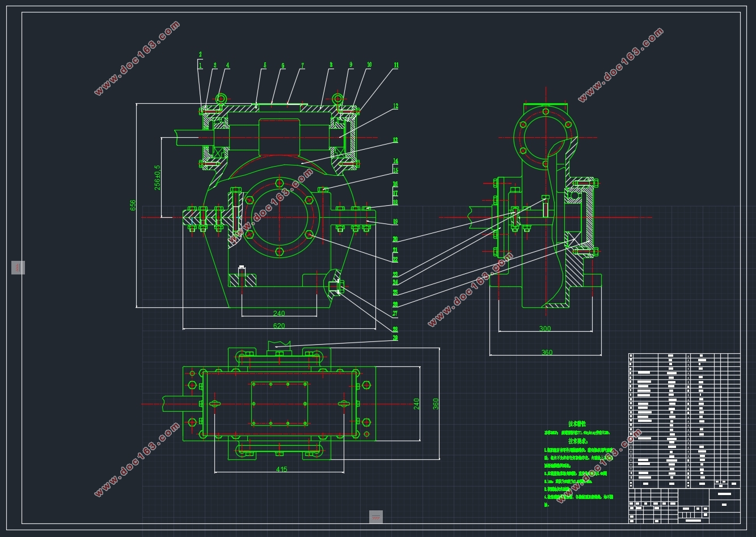Pick part balloon number 22
The height and width of the screenshot is (537, 756).
(395, 260)
